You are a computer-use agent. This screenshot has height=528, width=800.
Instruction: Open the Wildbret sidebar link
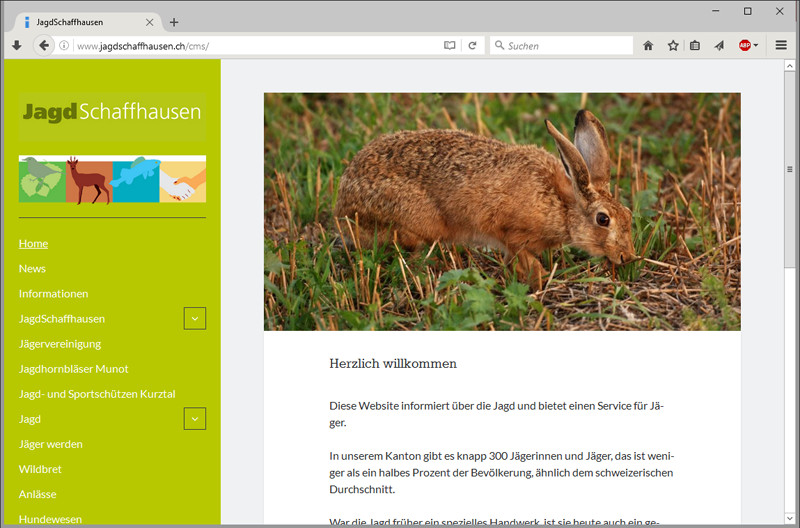(38, 469)
